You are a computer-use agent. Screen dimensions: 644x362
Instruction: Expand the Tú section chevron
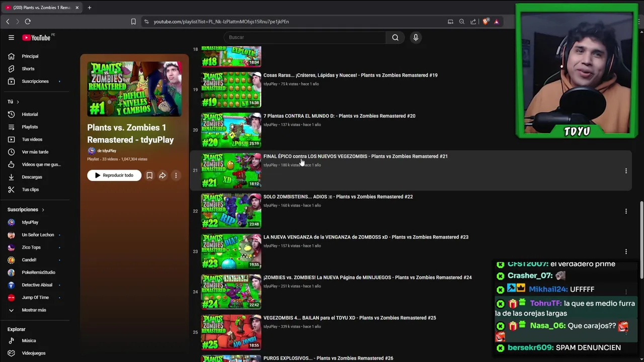(x=18, y=102)
